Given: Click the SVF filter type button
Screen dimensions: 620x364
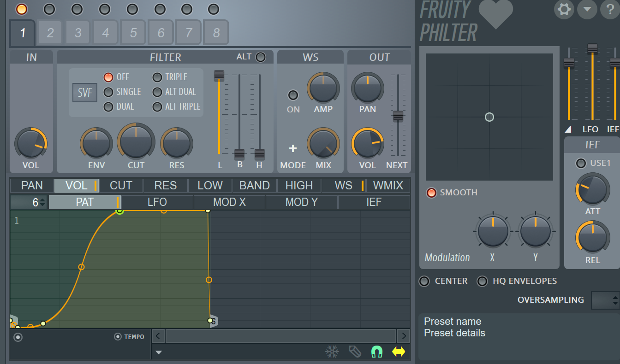Looking at the screenshot, I should pyautogui.click(x=85, y=93).
